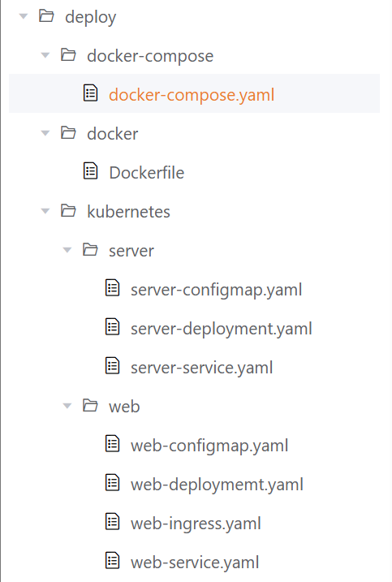
Task: Click the kubernetes folder icon
Action: point(68,211)
